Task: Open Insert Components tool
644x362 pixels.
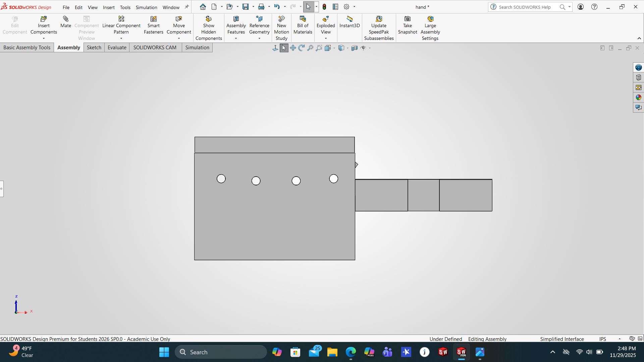Action: [44, 19]
